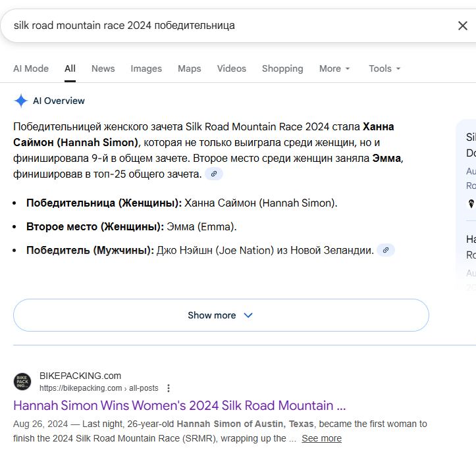Clear the search query with the X icon

coord(462,26)
